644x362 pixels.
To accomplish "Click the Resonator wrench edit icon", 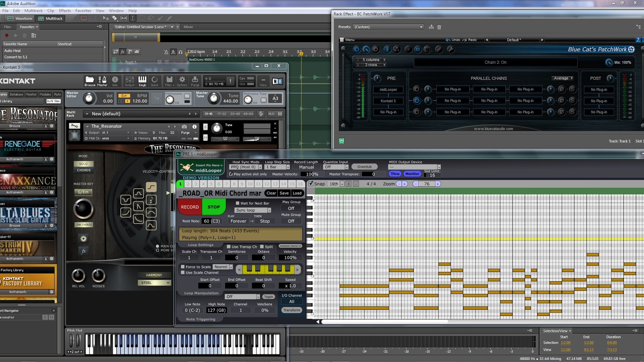I will click(x=74, y=126).
